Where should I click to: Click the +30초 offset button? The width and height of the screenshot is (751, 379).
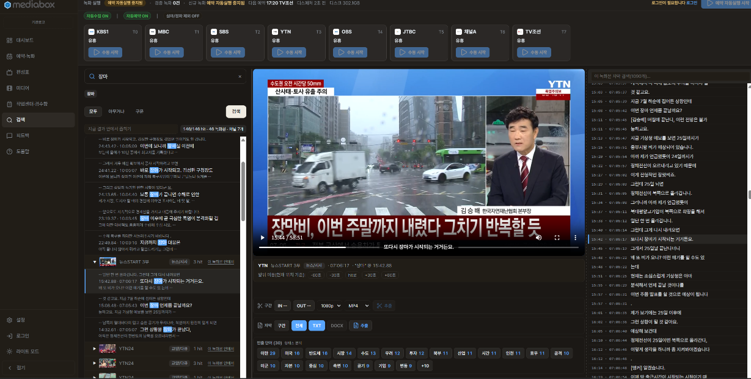[x=370, y=276]
